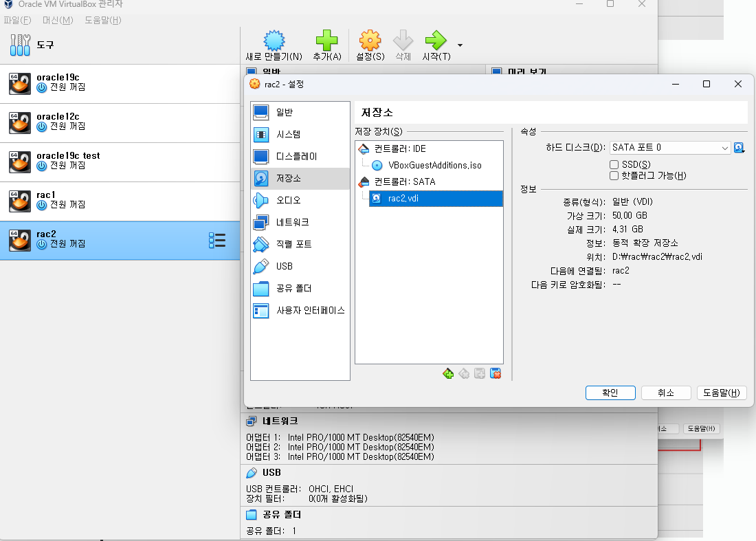Click add controller icon below storage tree

tap(448, 374)
